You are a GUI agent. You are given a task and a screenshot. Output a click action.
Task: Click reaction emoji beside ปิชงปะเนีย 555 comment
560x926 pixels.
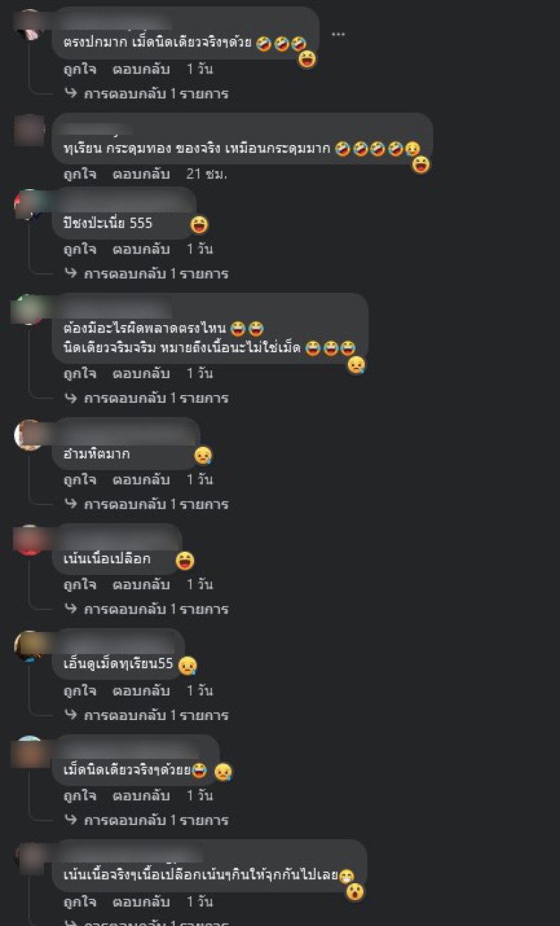coord(199,225)
